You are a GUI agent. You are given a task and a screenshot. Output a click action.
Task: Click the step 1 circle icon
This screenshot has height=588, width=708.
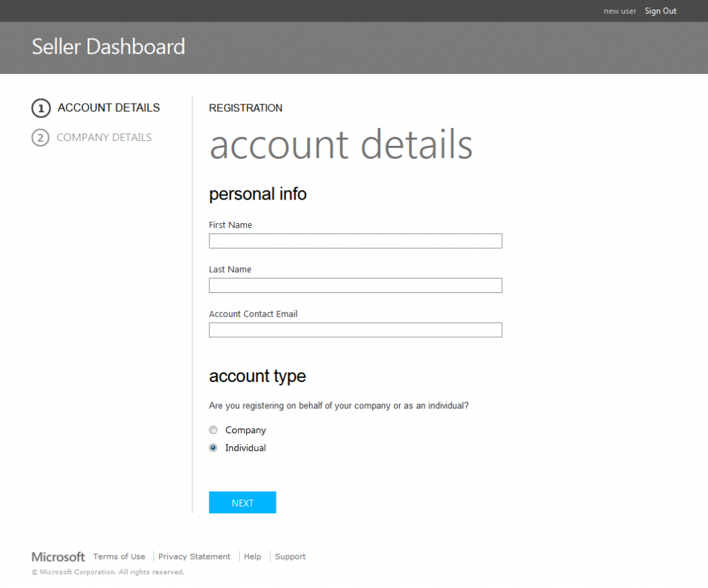(x=39, y=108)
